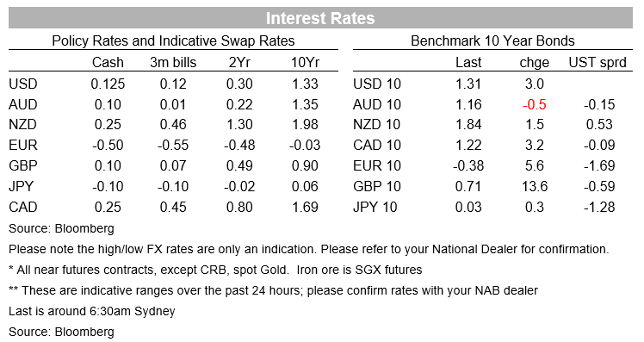Click the Benchmark 10 Year Bonds title
This screenshot has width=644, height=342.
point(492,40)
